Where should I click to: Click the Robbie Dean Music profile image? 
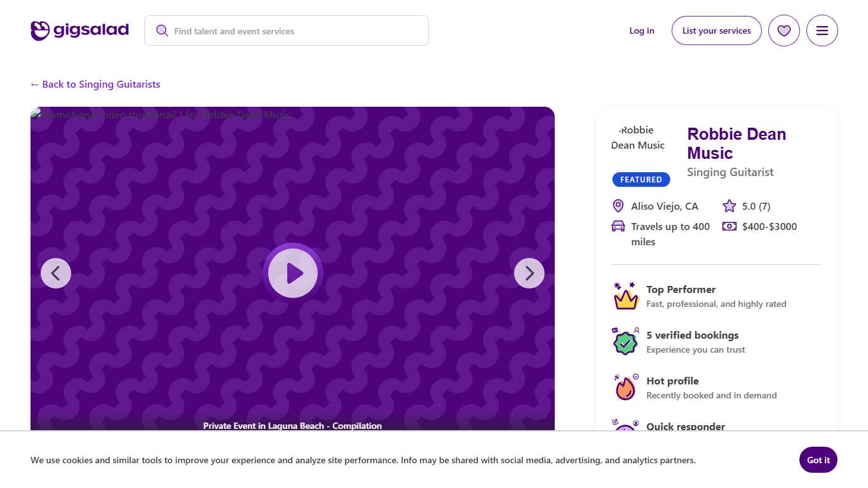[x=638, y=138]
